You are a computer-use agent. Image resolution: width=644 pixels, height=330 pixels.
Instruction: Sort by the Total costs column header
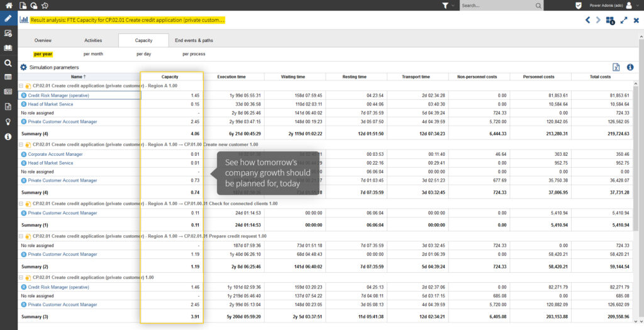coord(600,77)
